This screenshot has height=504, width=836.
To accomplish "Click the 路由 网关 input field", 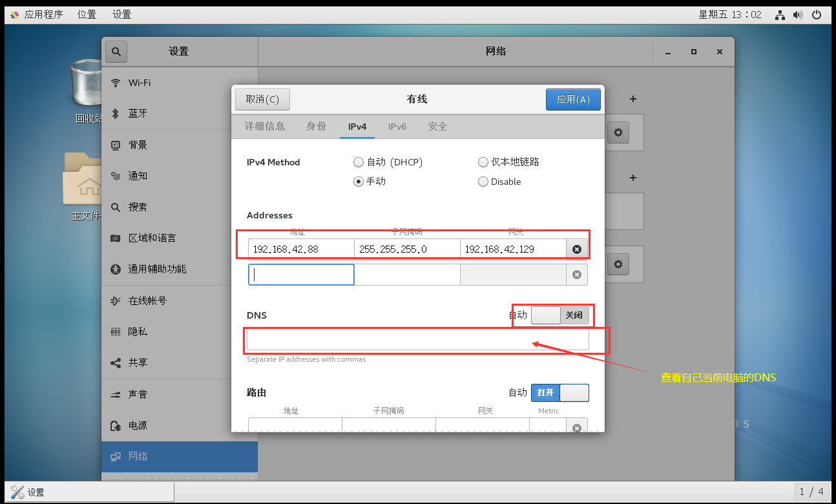I will [483, 426].
